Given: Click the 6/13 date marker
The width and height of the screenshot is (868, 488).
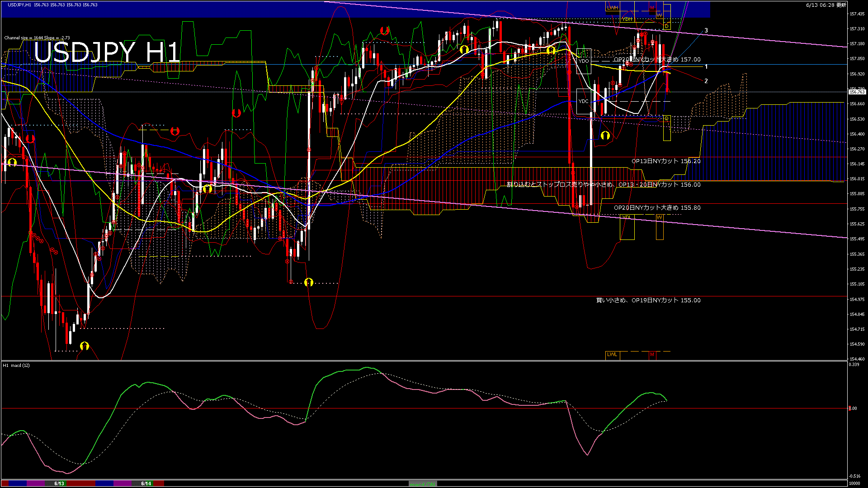Looking at the screenshot, I should point(59,483).
